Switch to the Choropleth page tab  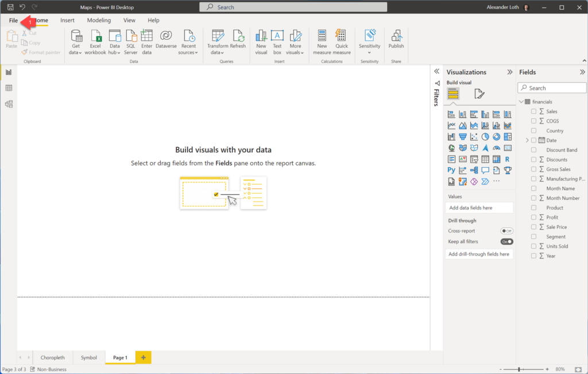click(52, 357)
